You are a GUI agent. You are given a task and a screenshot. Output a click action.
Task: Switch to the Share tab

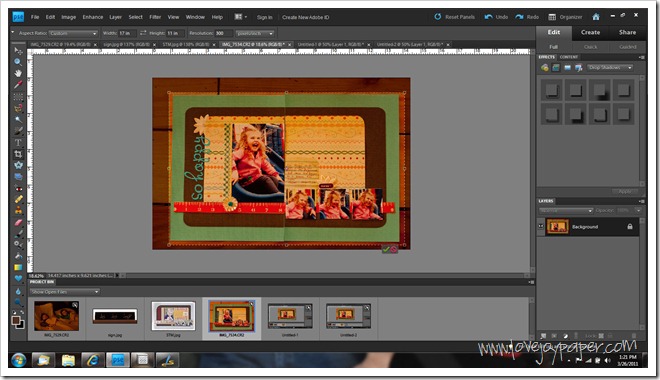click(x=627, y=32)
